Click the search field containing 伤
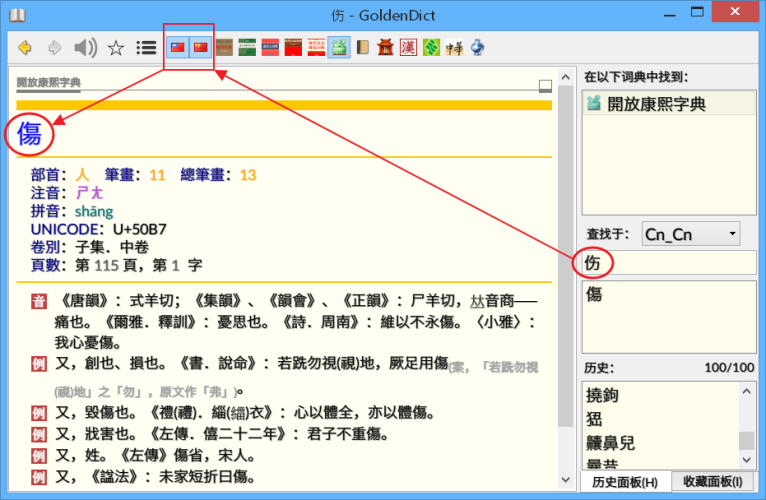 pyautogui.click(x=669, y=263)
